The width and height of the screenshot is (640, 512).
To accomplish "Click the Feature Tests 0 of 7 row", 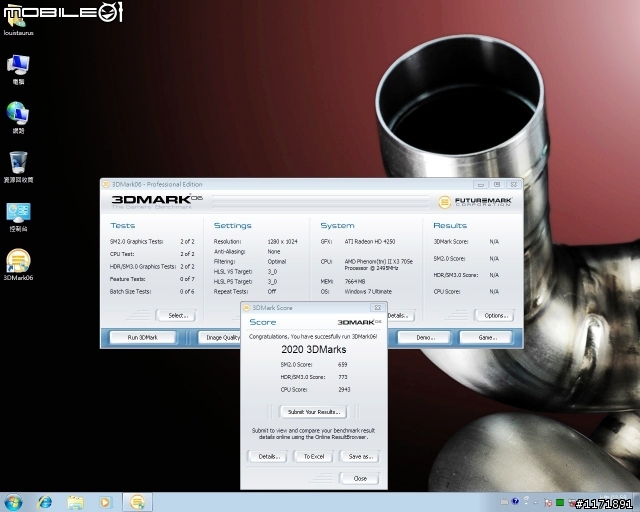I will tap(152, 279).
